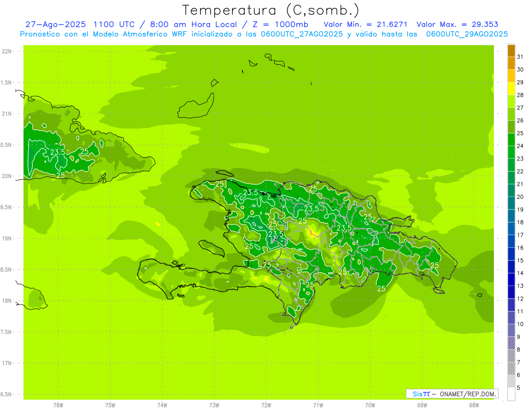
Task: Click the 72W longitude axis label
Action: (x=266, y=405)
